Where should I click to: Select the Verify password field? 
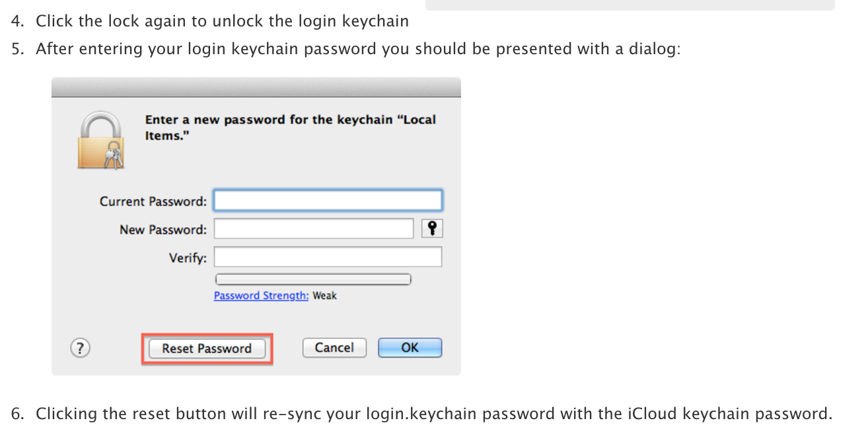(x=328, y=257)
